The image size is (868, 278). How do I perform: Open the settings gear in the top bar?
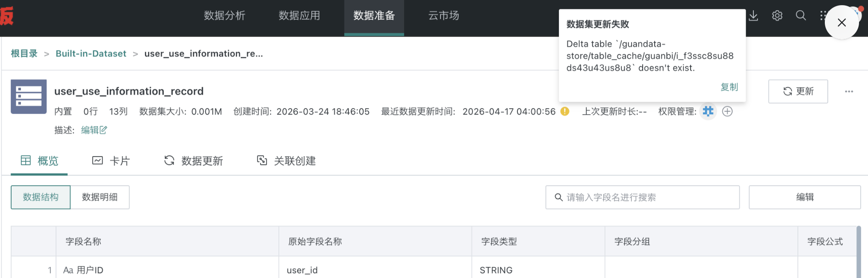click(x=777, y=15)
